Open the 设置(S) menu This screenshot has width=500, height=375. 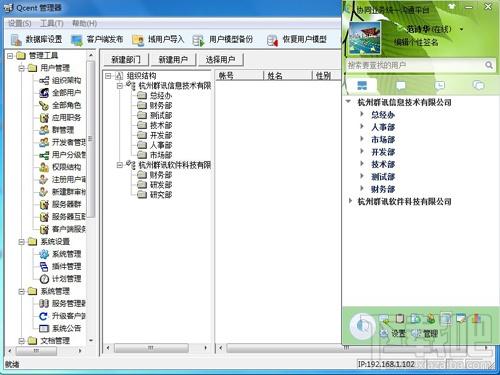tap(19, 23)
